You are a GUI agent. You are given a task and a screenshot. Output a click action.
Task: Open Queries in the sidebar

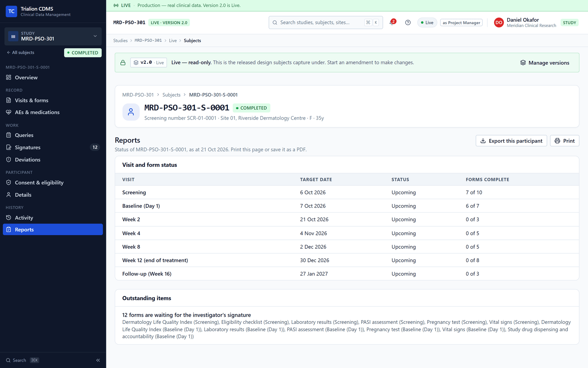tap(53, 135)
